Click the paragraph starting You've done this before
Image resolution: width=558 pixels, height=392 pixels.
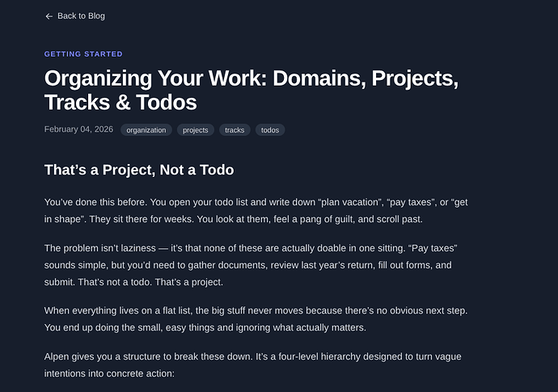click(255, 209)
